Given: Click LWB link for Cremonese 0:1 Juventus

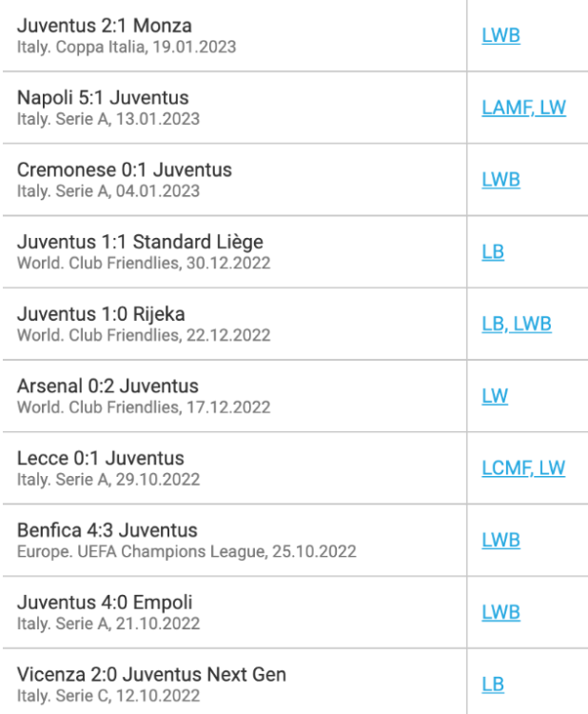Looking at the screenshot, I should pos(501,180).
